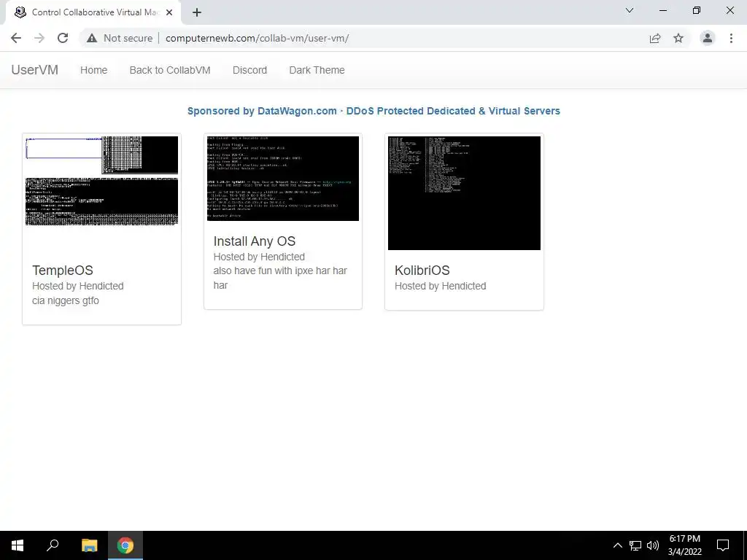Image resolution: width=747 pixels, height=560 pixels.
Task: Open the Windows Start menu
Action: [18, 545]
